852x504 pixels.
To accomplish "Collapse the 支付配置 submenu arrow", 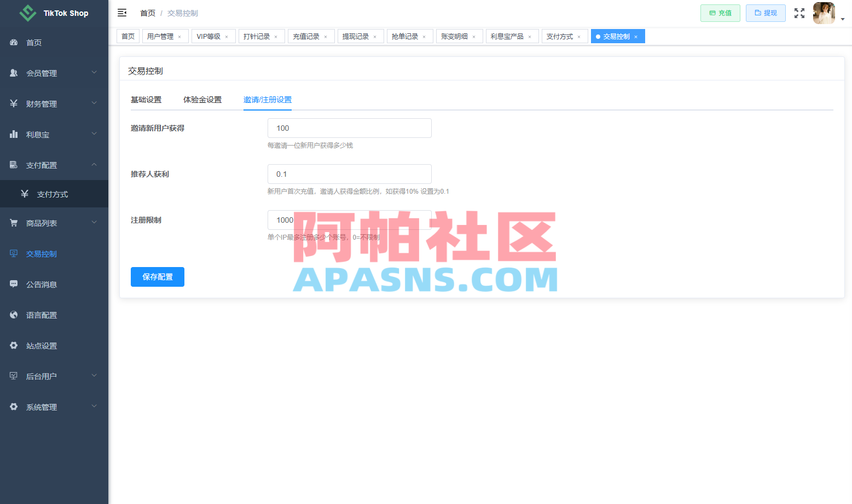I will click(x=94, y=164).
